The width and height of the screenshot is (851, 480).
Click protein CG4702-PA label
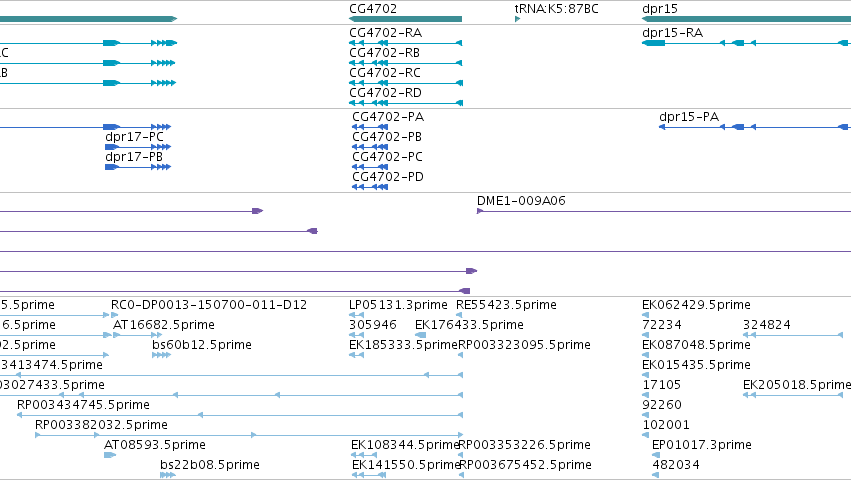(x=388, y=117)
